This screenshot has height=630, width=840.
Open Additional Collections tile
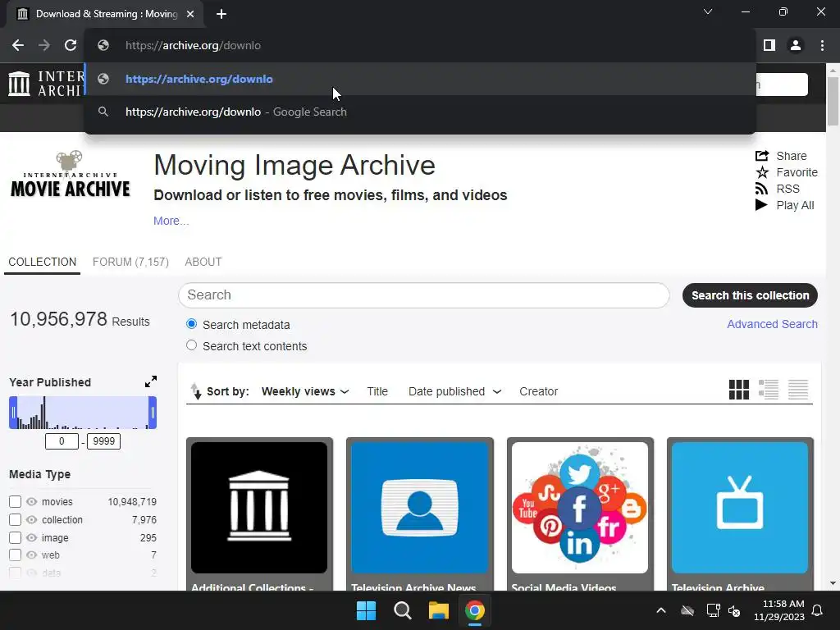point(259,514)
